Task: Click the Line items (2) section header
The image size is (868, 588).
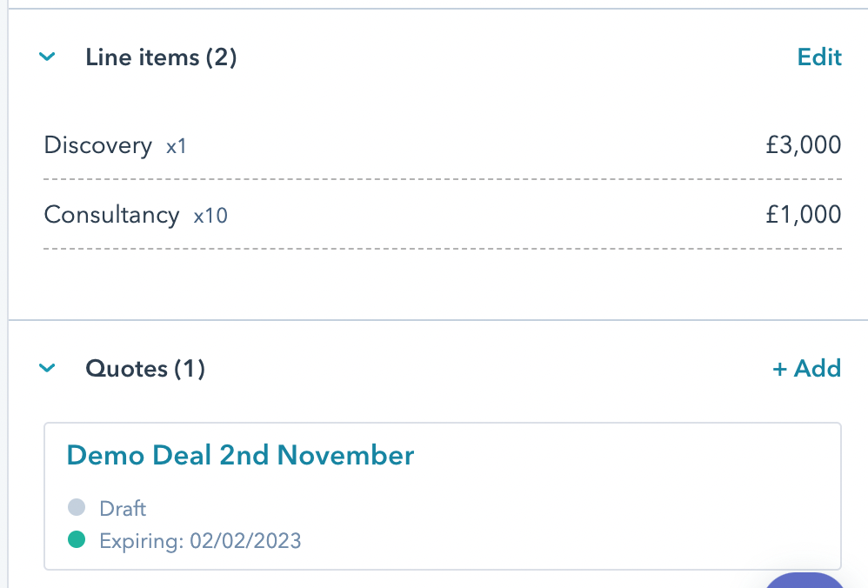Action: coord(160,57)
